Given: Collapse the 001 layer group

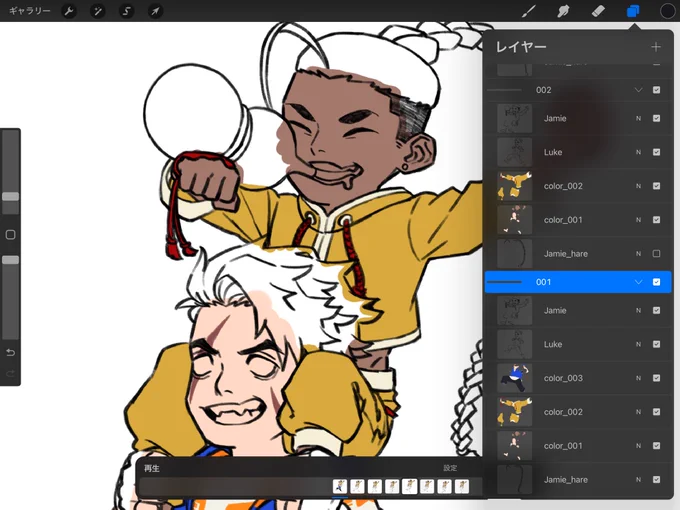Looking at the screenshot, I should click(x=638, y=282).
